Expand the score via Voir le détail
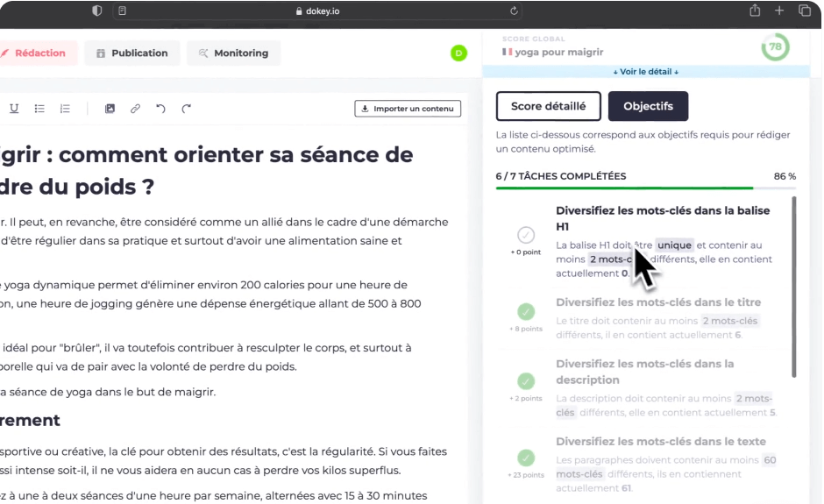The width and height of the screenshot is (824, 504). tap(646, 72)
